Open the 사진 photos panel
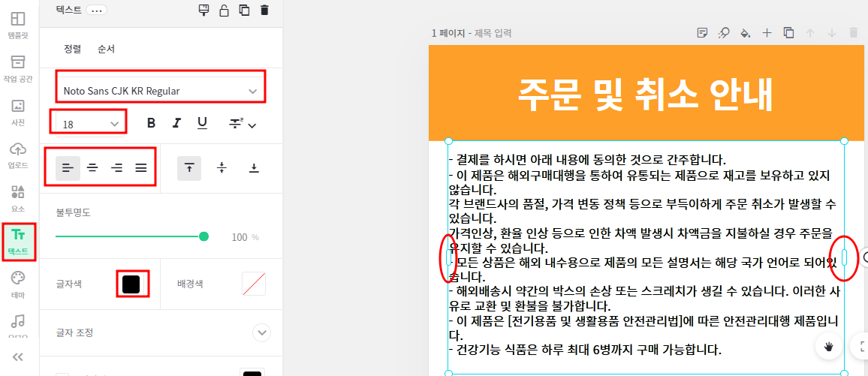 18,111
